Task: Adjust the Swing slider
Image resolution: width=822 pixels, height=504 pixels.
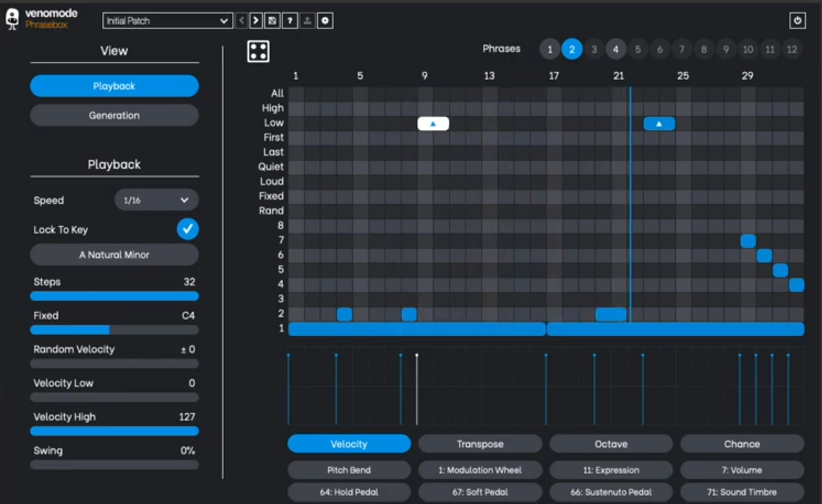Action: (114, 464)
